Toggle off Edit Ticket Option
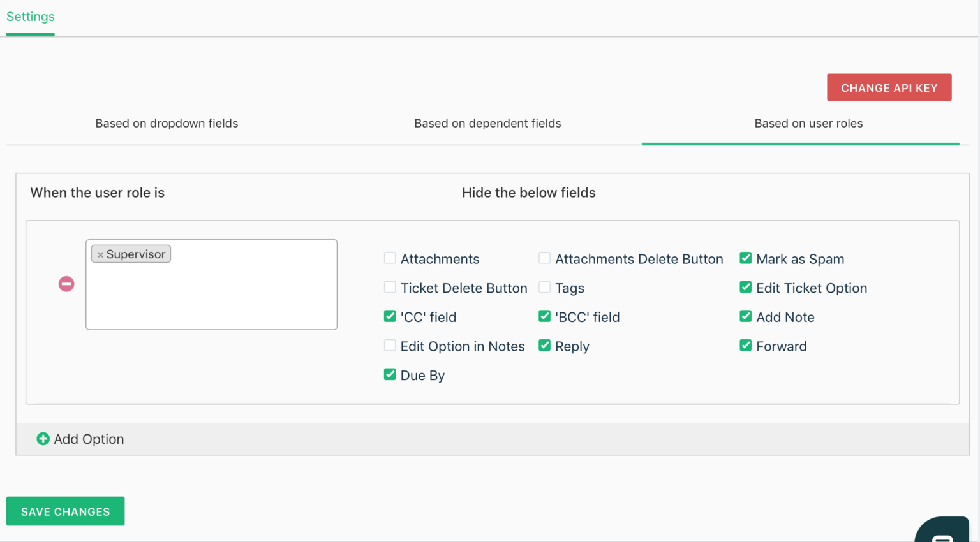 point(745,287)
